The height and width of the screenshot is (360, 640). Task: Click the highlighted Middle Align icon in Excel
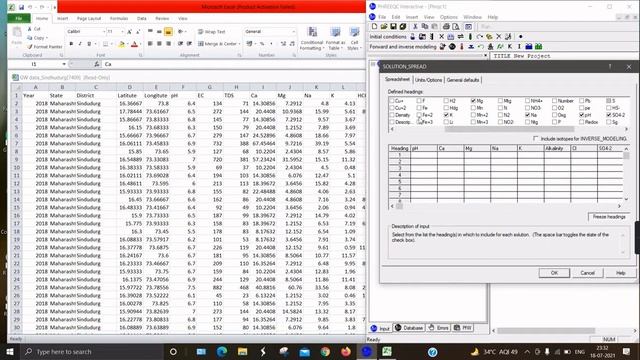coord(168,31)
